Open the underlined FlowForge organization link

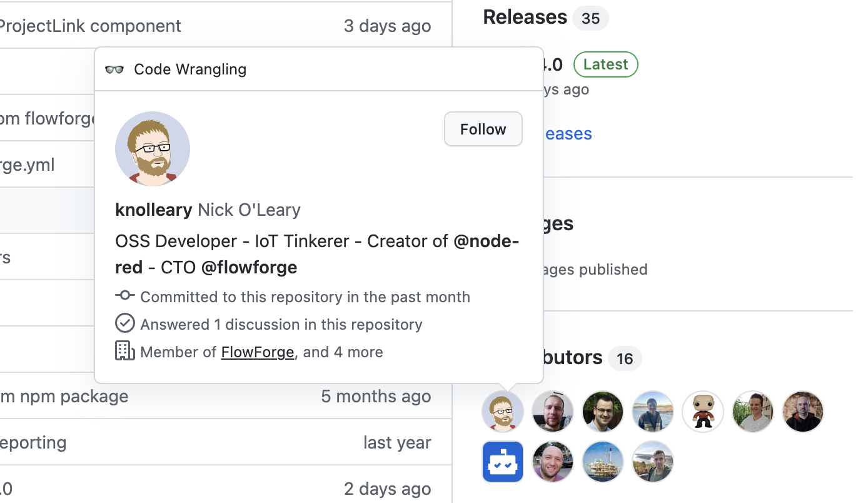(258, 352)
